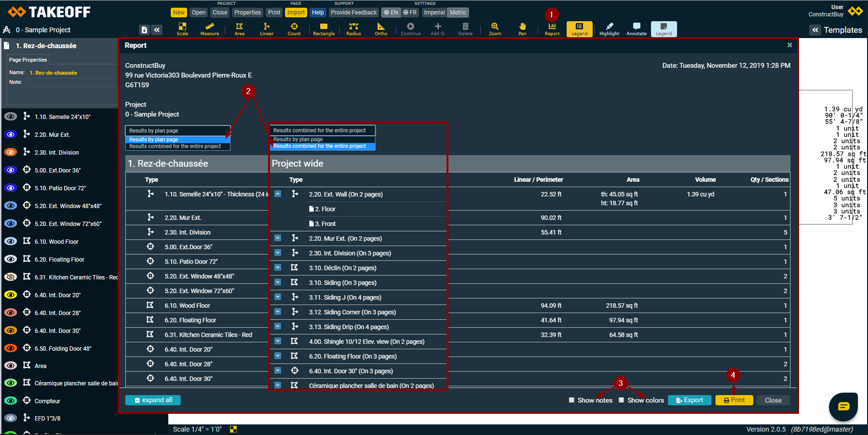Open the Import menu item
The width and height of the screenshot is (868, 435).
[296, 13]
